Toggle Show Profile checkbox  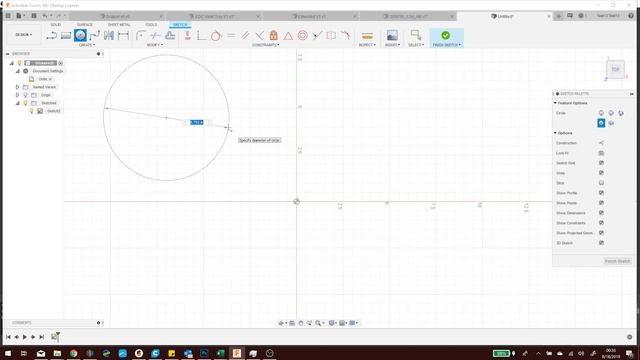[x=601, y=193]
